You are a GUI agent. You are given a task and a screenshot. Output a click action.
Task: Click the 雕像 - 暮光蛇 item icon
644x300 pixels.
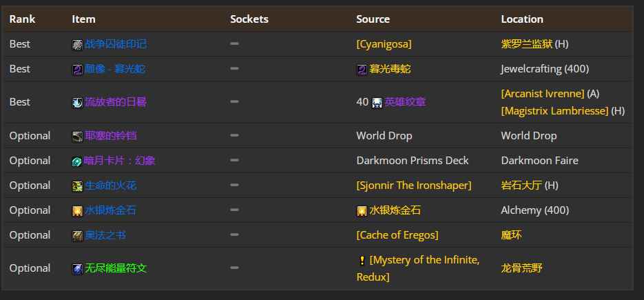pyautogui.click(x=78, y=70)
